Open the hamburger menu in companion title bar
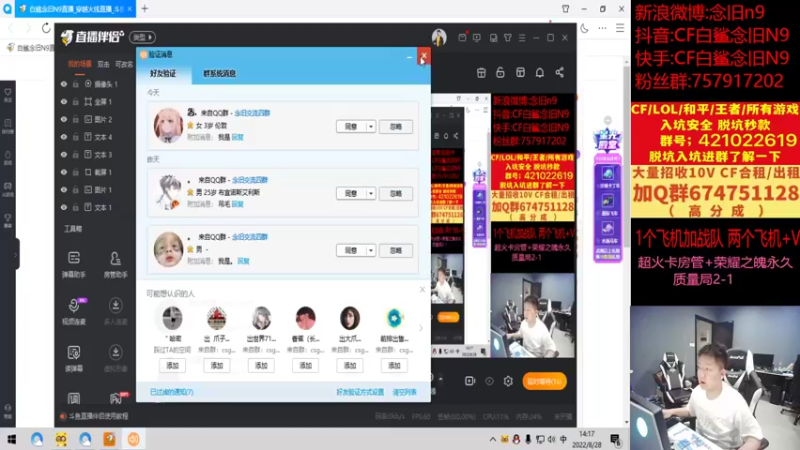This screenshot has height=450, width=800. coord(522,38)
